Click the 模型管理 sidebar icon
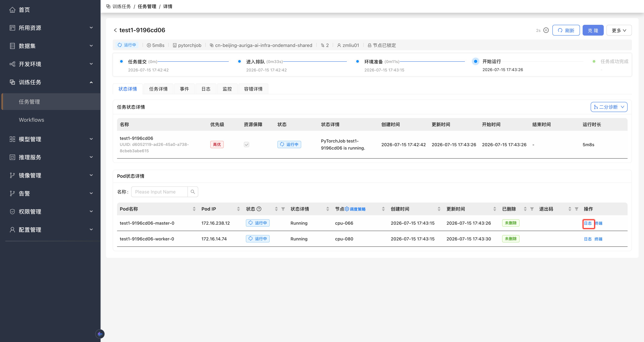The width and height of the screenshot is (644, 342). click(x=12, y=139)
